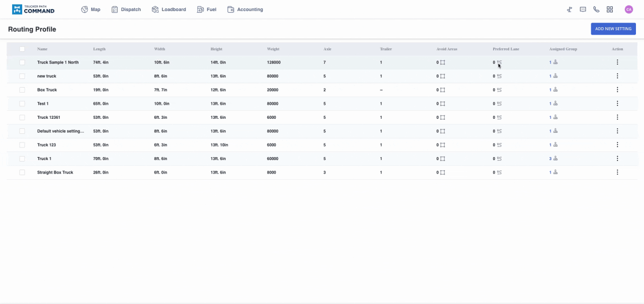This screenshot has height=304, width=644.
Task: Expand three-dot actions for Truck 123
Action: point(617,145)
